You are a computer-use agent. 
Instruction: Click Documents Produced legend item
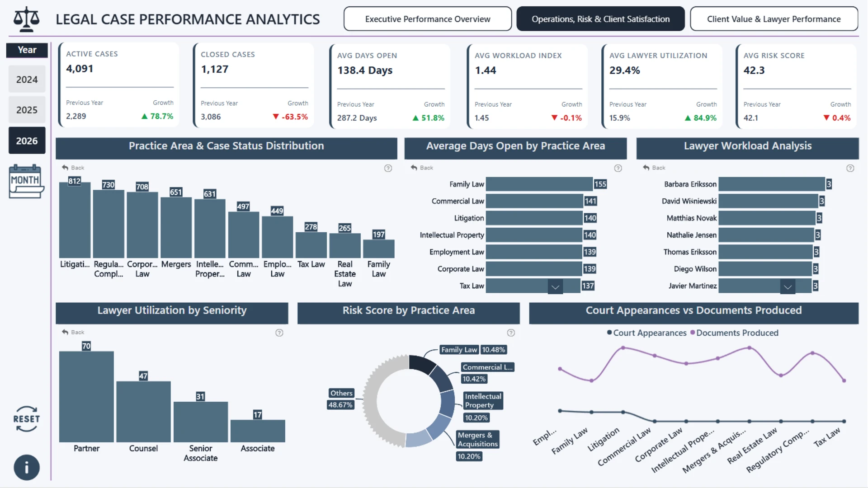[734, 333]
